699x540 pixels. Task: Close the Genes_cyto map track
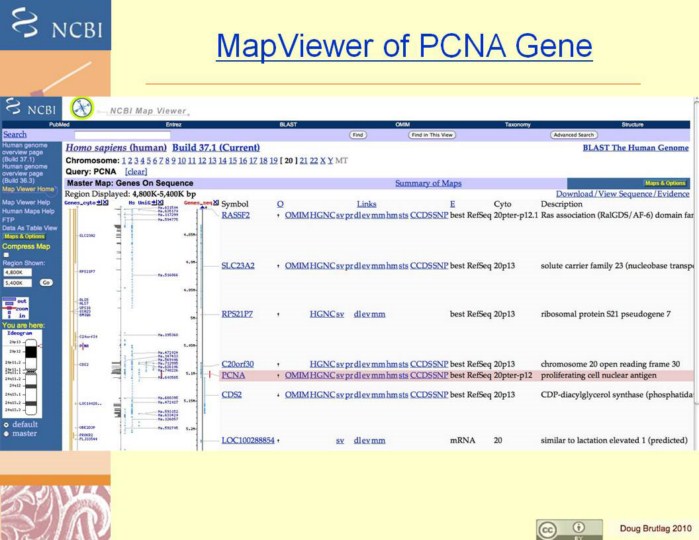coord(105,202)
